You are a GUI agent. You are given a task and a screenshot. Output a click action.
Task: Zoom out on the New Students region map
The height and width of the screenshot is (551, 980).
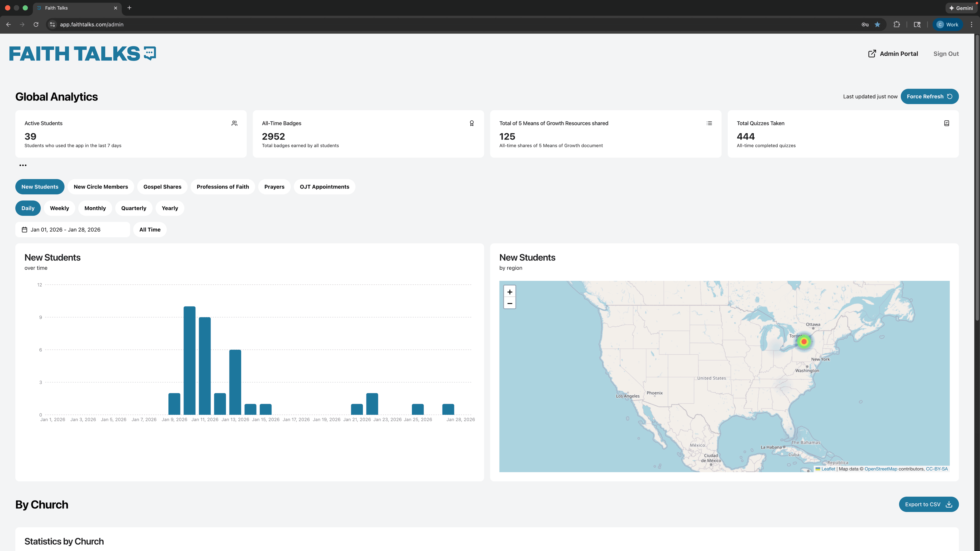(x=509, y=303)
